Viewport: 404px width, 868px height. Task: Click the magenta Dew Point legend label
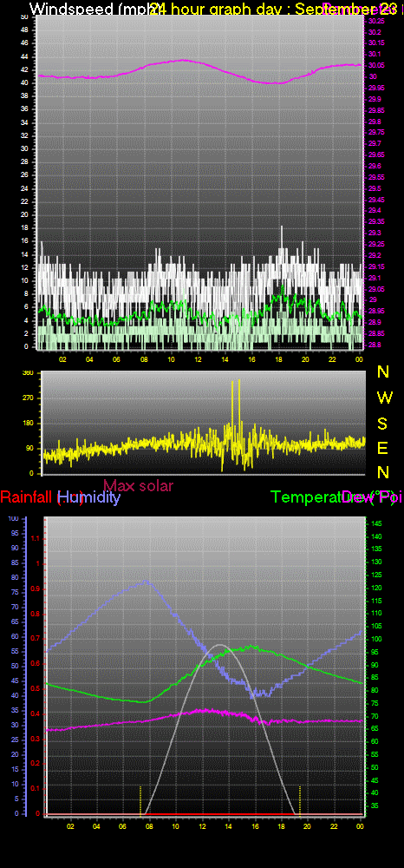tap(371, 497)
